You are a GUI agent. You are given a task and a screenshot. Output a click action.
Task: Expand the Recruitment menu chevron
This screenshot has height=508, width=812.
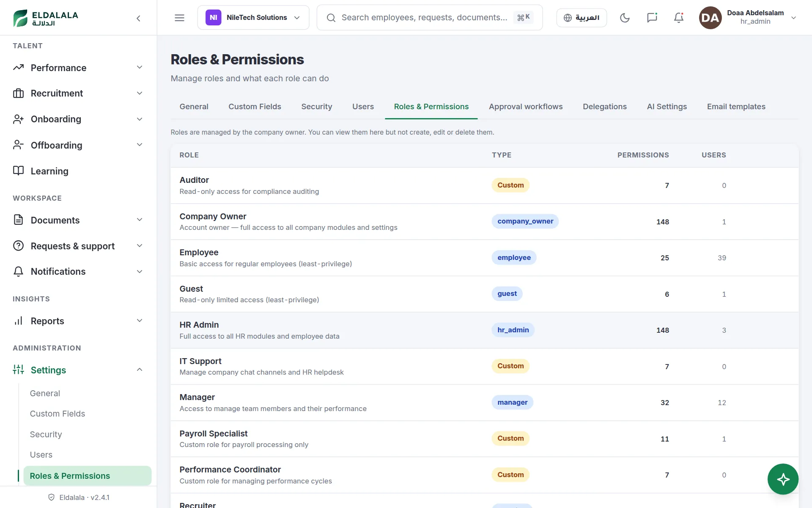point(140,93)
